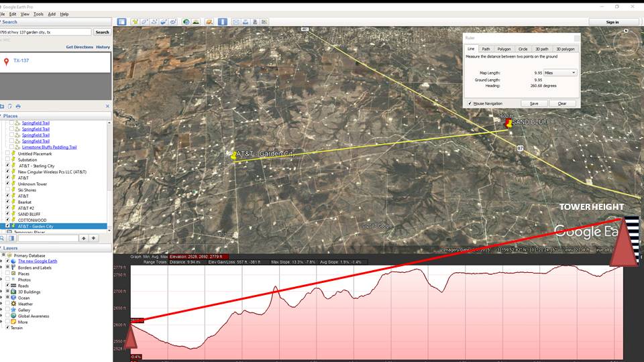Check the Untitled Placemark checkbox
This screenshot has height=362, width=644.
point(7,154)
